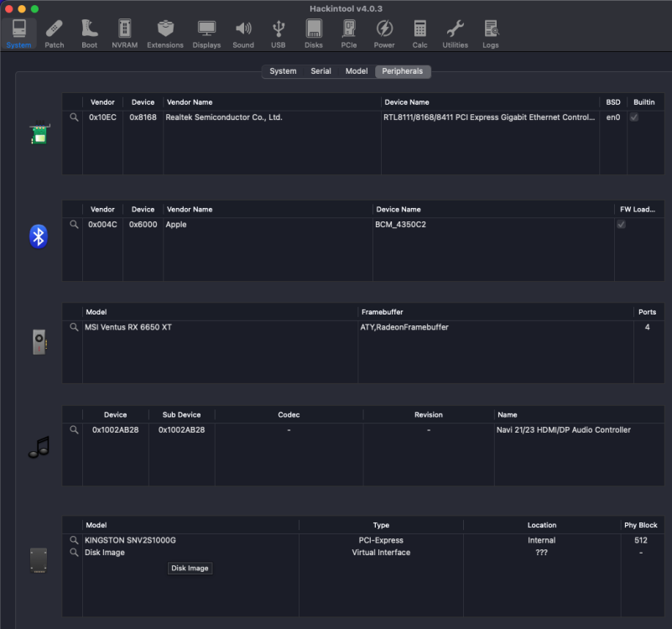Open the Sound toolbar section

[243, 34]
